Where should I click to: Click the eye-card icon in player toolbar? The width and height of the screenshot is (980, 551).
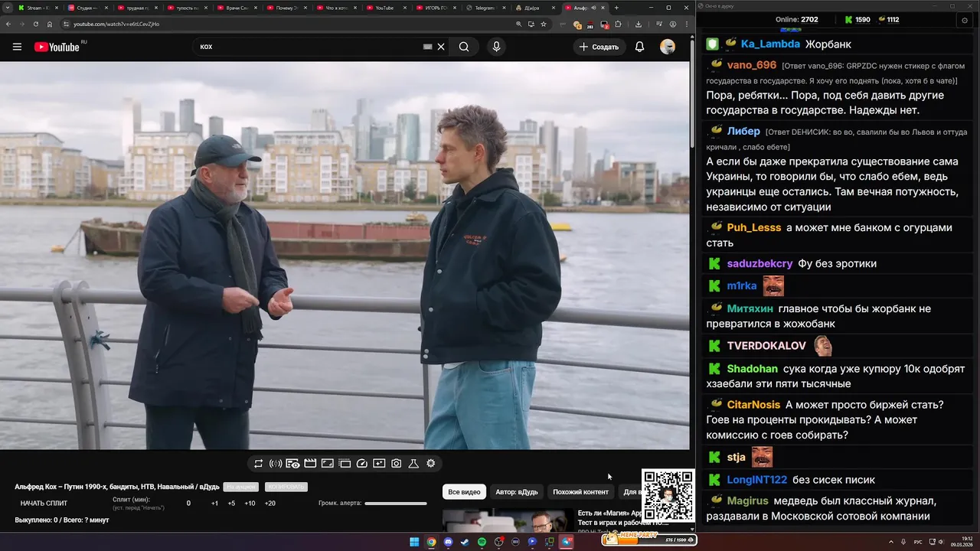[292, 463]
